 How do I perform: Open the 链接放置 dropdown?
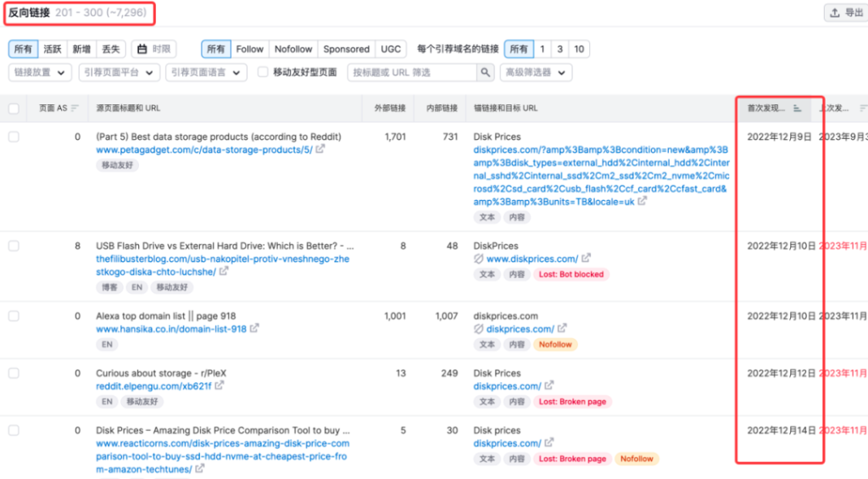coord(40,73)
